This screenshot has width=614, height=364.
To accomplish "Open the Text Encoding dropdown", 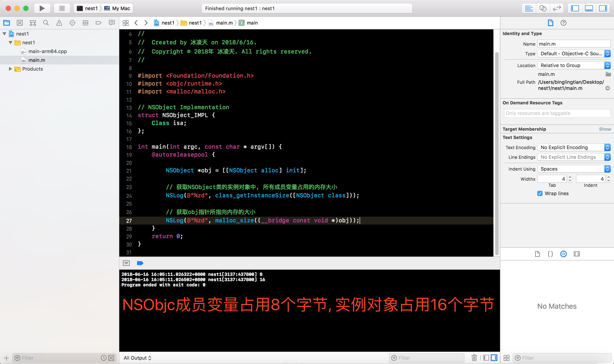I will (x=573, y=147).
